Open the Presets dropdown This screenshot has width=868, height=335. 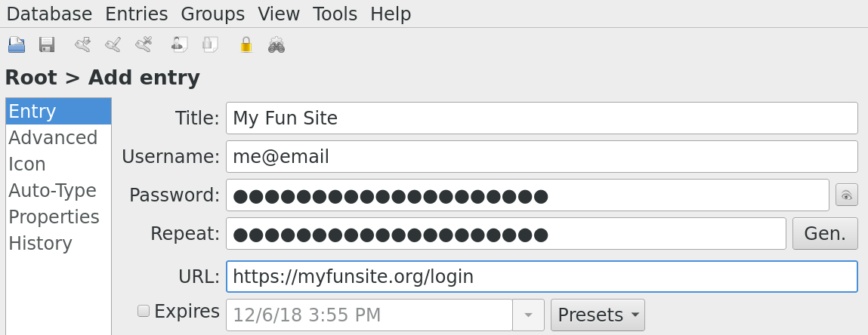point(598,315)
